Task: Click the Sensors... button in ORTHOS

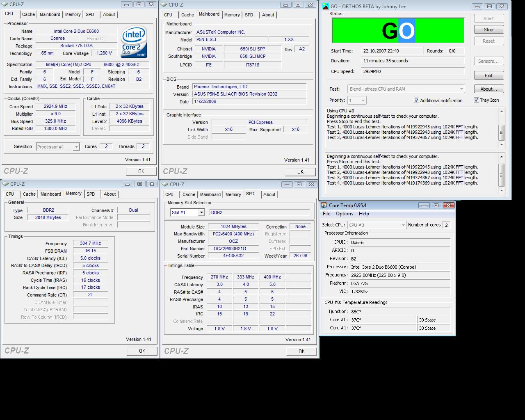Action: coord(488,61)
